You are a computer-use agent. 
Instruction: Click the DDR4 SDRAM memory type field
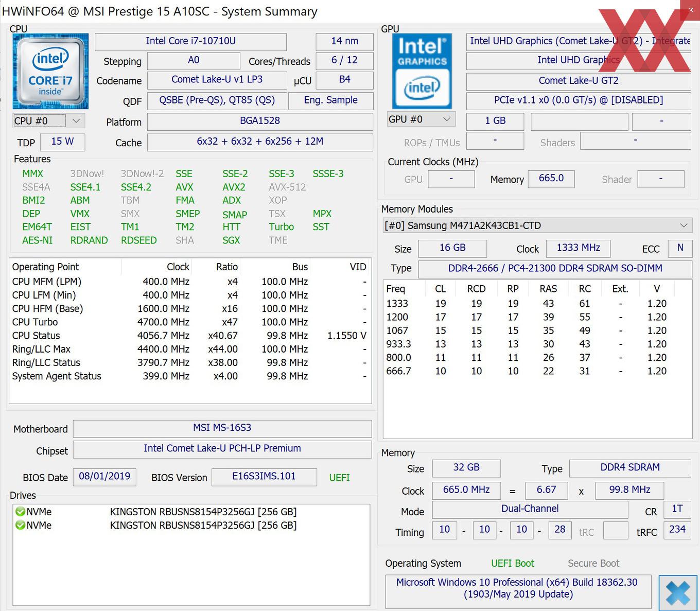coord(630,468)
